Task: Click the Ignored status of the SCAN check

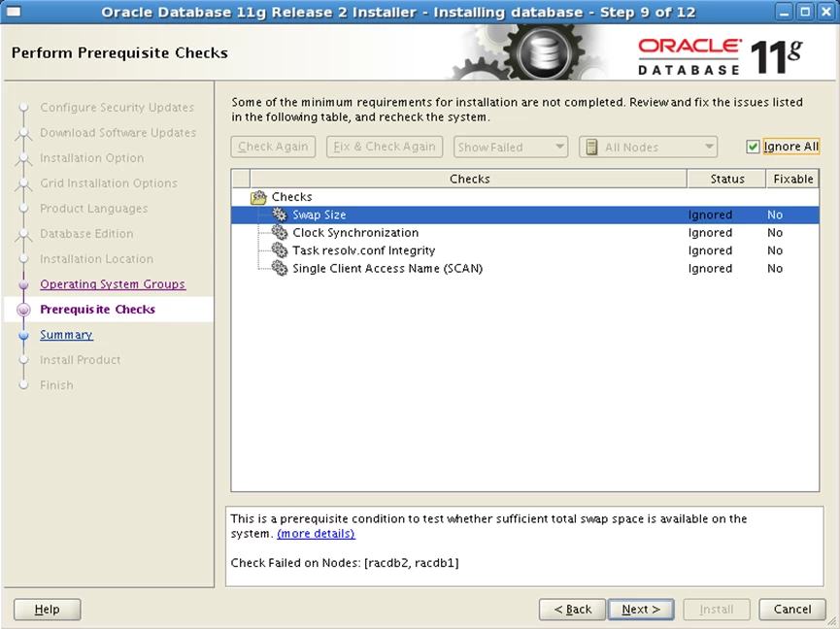Action: (710, 269)
